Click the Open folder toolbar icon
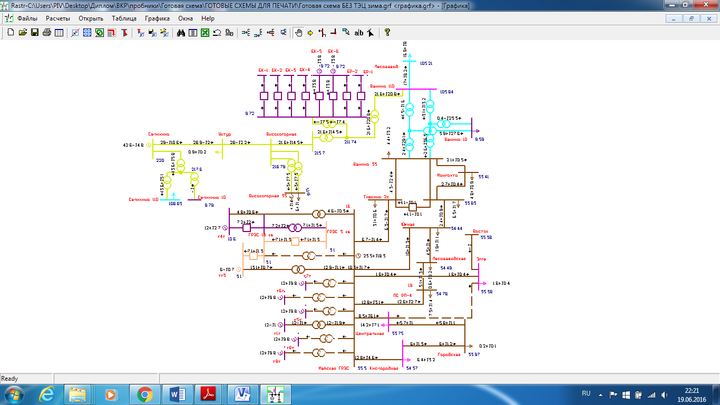 (x=22, y=33)
